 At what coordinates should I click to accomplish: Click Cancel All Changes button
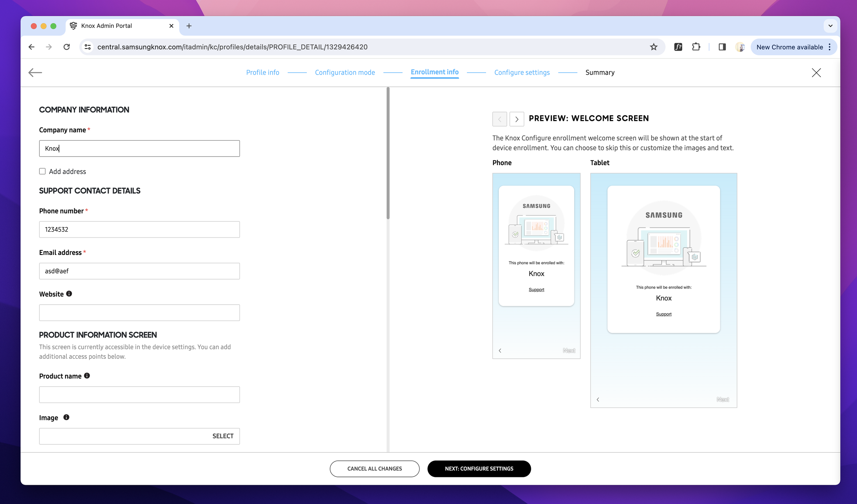[374, 468]
